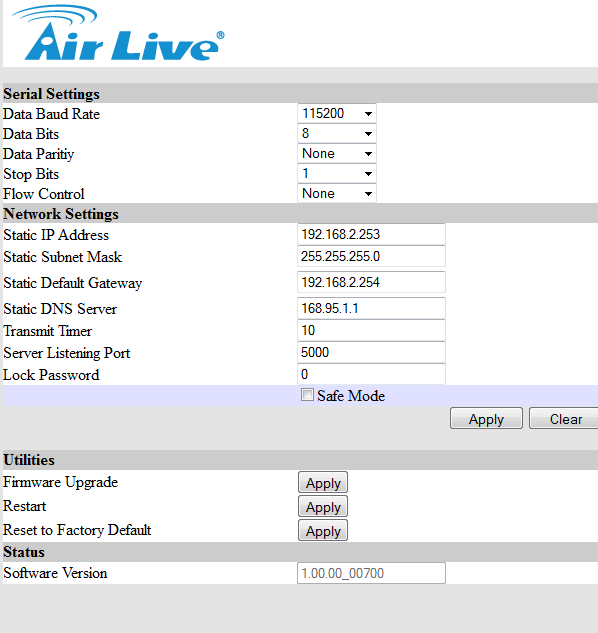
Task: Apply the Firmware Upgrade
Action: pos(323,482)
